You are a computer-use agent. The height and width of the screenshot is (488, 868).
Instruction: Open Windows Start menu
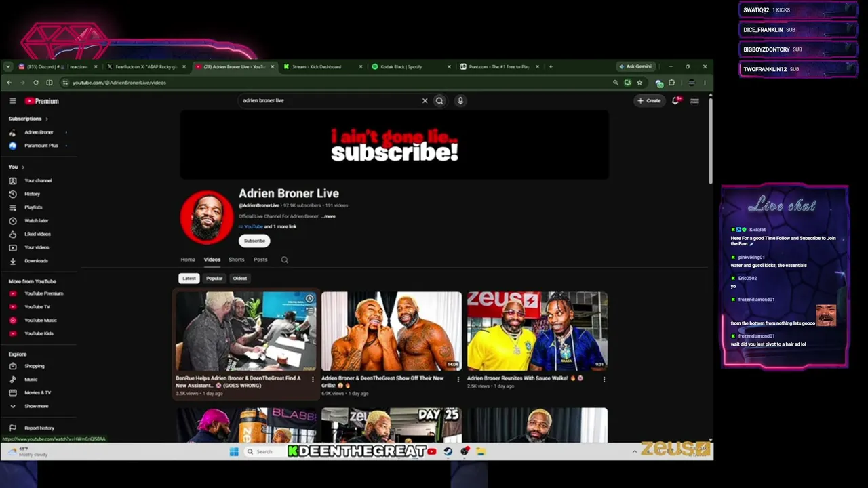[x=234, y=451]
